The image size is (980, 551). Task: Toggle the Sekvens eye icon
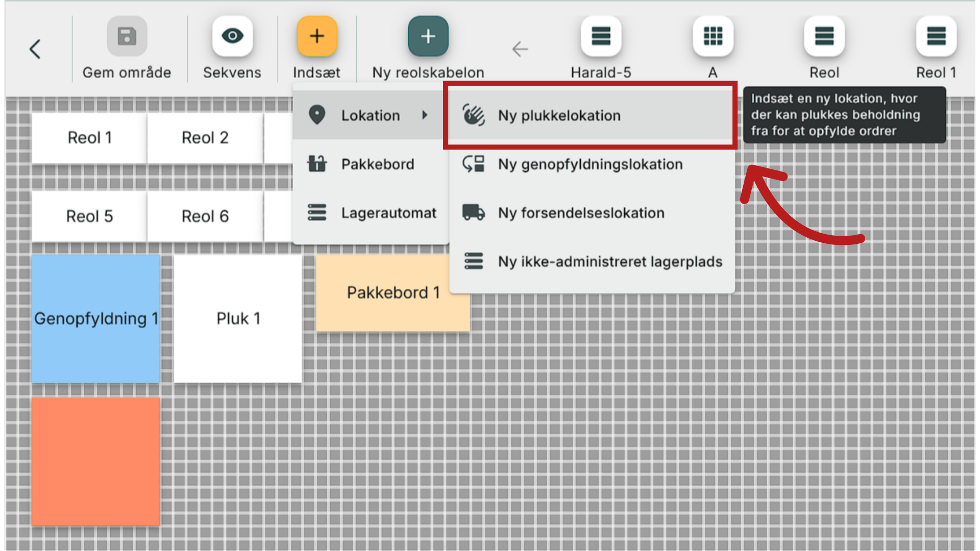(232, 36)
